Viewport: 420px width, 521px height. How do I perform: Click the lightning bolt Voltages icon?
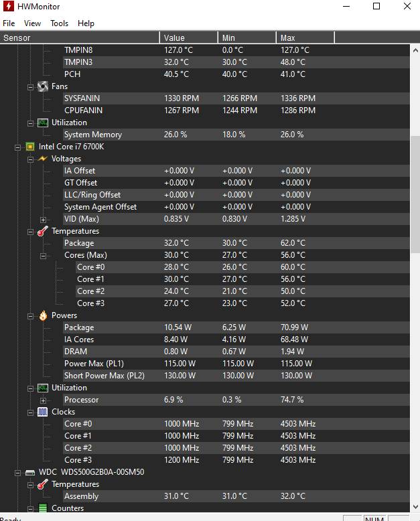[x=42, y=159]
